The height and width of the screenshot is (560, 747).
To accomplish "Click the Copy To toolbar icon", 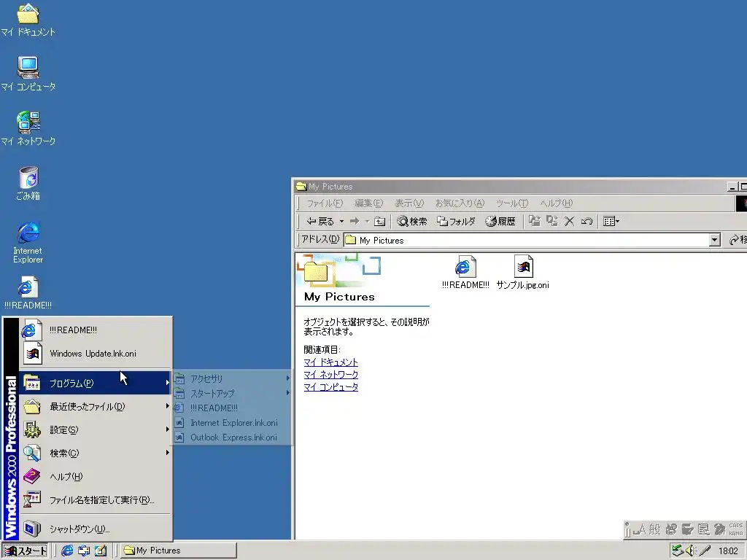I will pos(552,222).
